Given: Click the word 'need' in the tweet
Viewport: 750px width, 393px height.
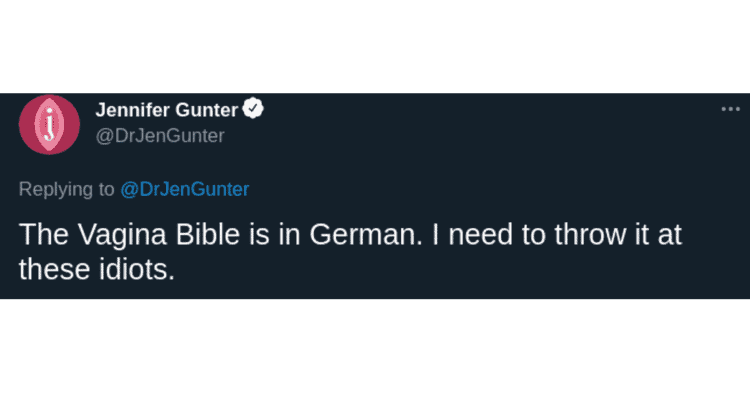Looking at the screenshot, I should (x=480, y=234).
